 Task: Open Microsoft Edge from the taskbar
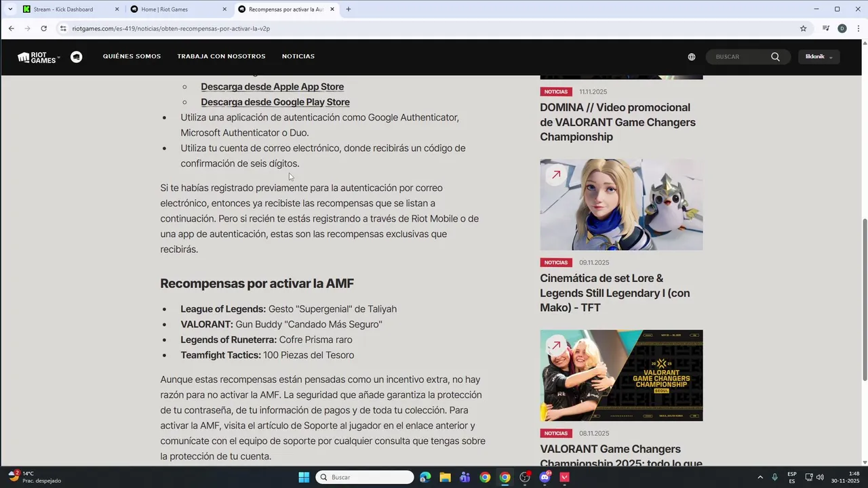(x=425, y=477)
